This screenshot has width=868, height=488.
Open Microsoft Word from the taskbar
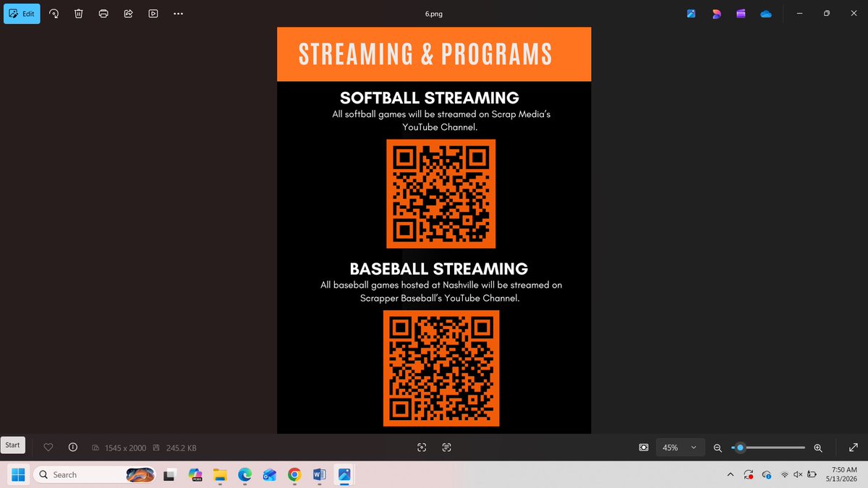[319, 475]
